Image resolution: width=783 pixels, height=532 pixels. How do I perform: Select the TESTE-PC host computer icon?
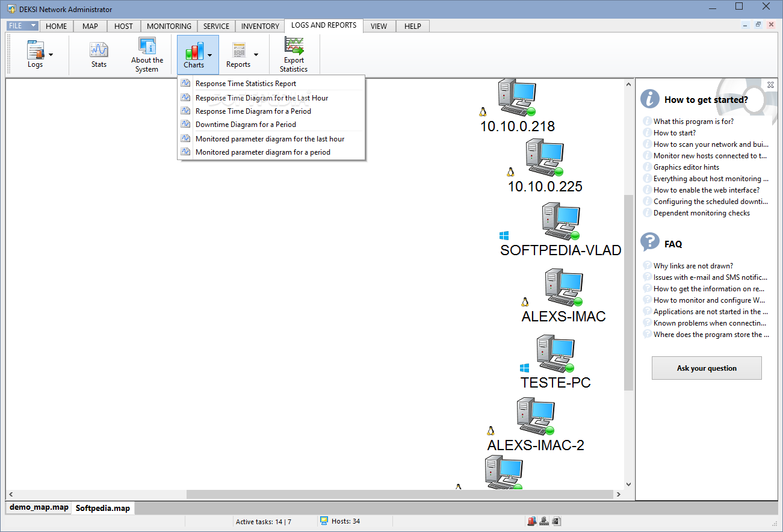click(x=556, y=354)
